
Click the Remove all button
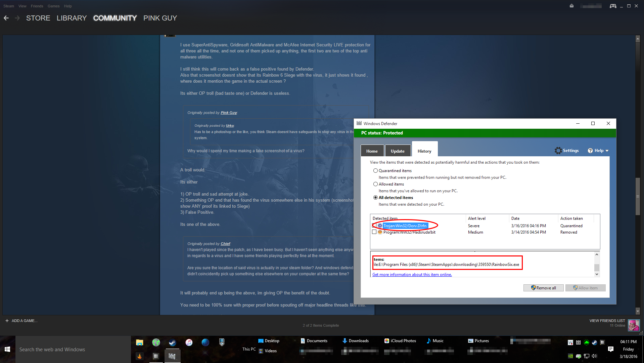[543, 288]
